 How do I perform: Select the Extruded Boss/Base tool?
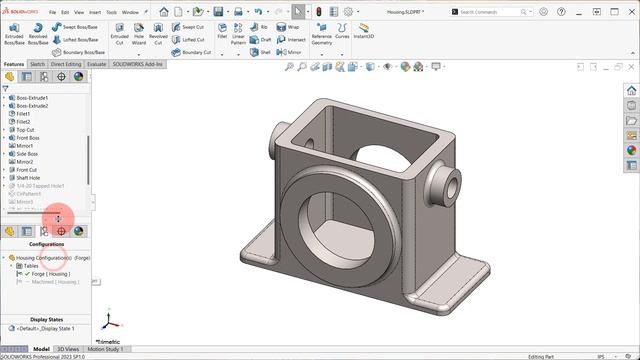coord(14,33)
